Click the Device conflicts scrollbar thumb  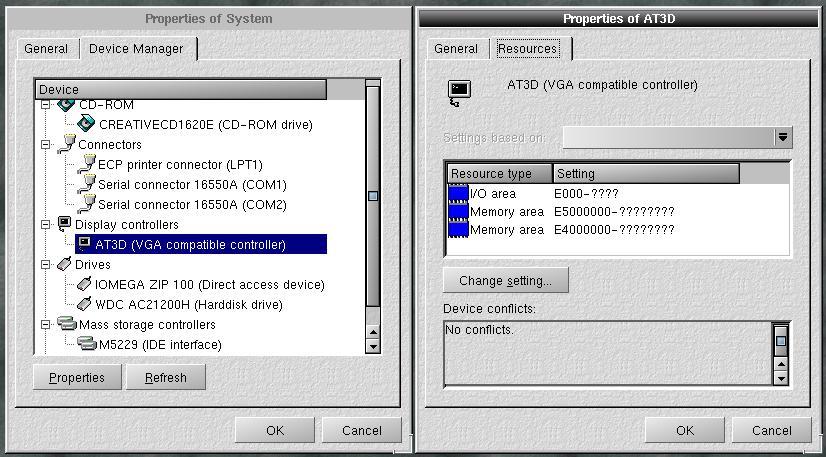pos(781,341)
